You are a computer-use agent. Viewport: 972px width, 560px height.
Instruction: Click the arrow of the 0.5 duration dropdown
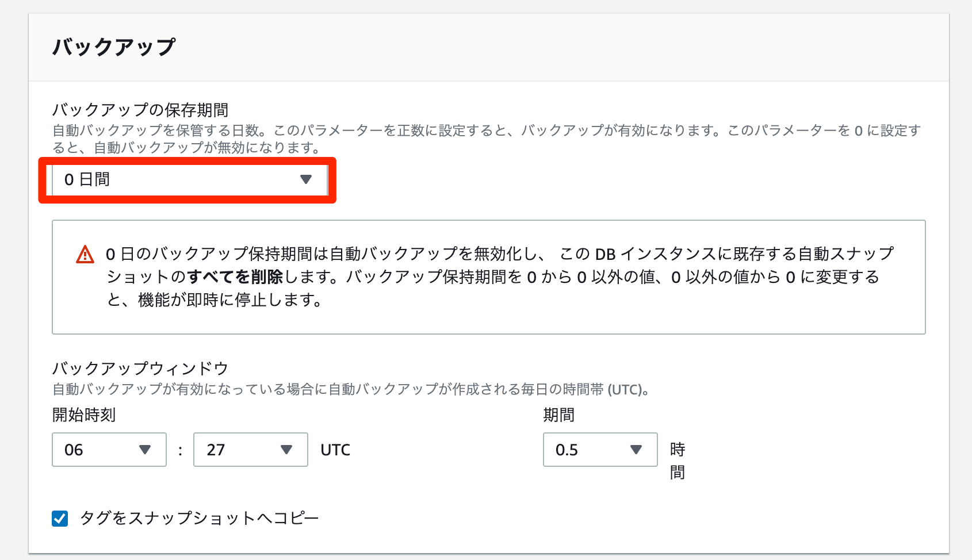(x=636, y=450)
